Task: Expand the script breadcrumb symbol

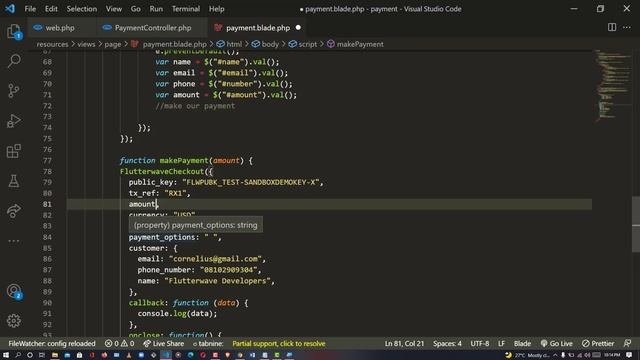Action: (303, 44)
